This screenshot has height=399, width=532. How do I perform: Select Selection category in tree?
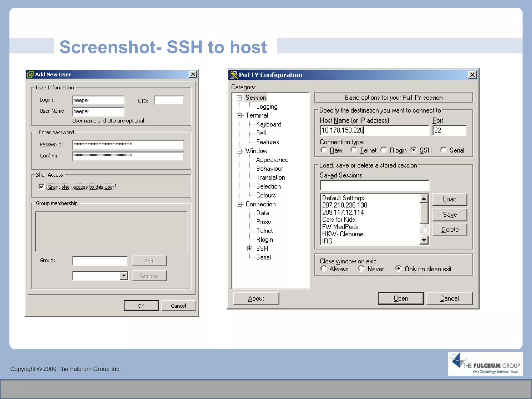(x=268, y=187)
